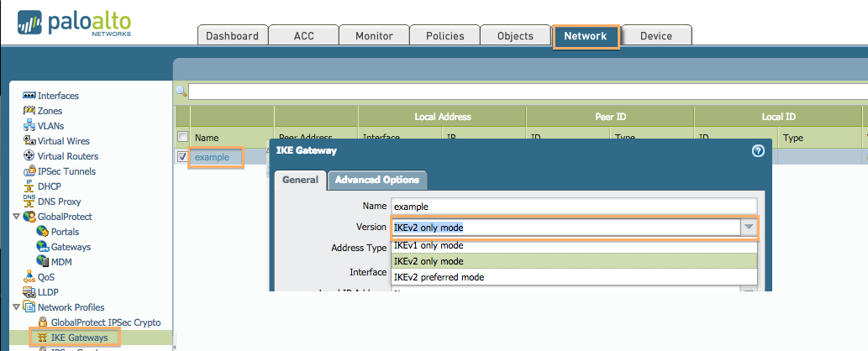Collapse the GlobalProtect tree node

tap(17, 217)
